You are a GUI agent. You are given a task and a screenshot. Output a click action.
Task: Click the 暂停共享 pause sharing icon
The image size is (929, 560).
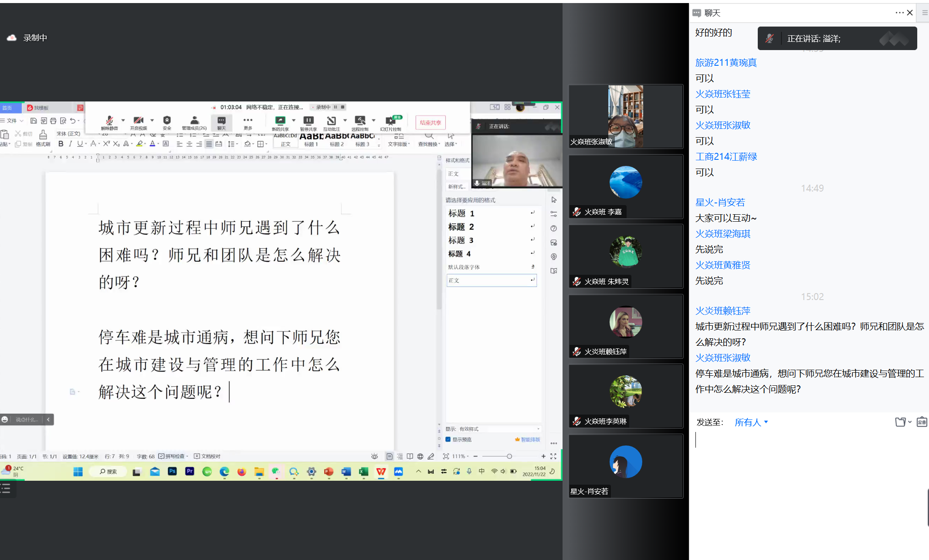point(308,121)
